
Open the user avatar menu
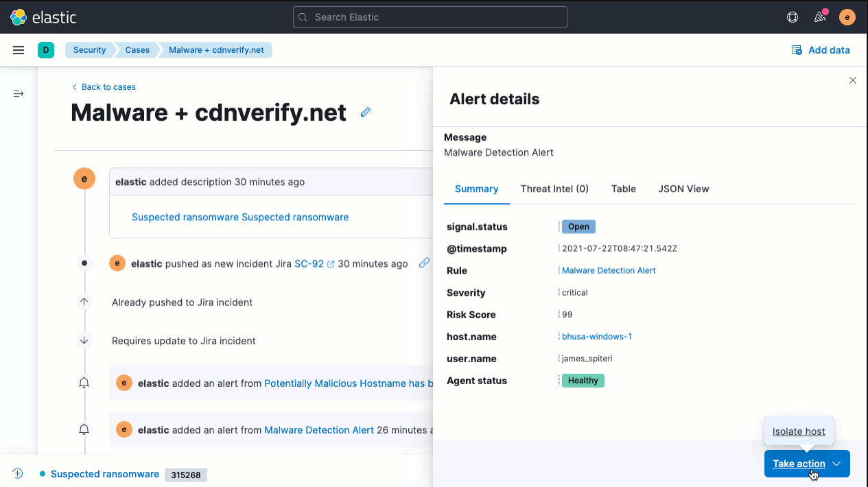pyautogui.click(x=847, y=17)
